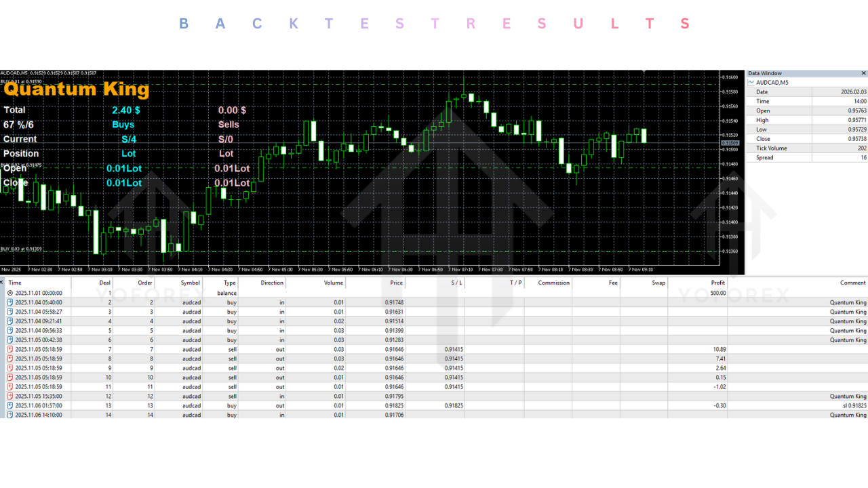The image size is (868, 488).
Task: Close the Data Window panel
Action: click(864, 73)
